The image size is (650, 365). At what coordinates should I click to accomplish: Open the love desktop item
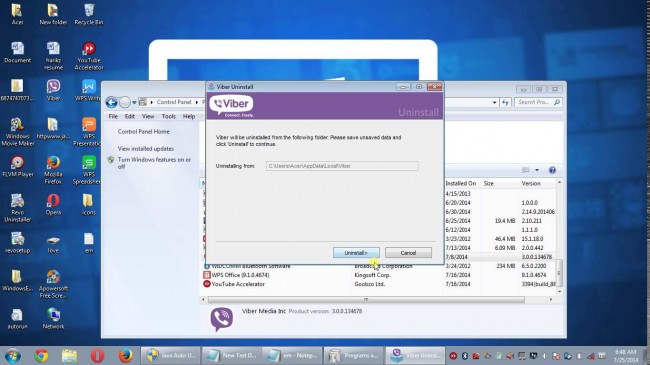53,243
